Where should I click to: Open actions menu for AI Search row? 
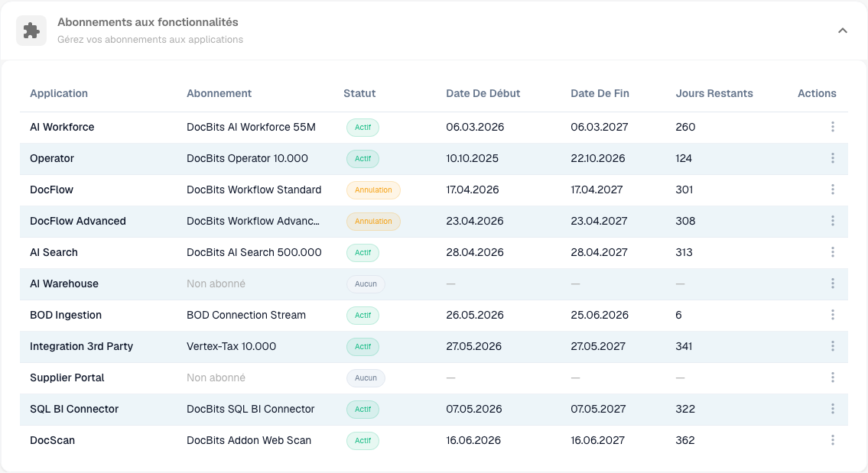[833, 253]
